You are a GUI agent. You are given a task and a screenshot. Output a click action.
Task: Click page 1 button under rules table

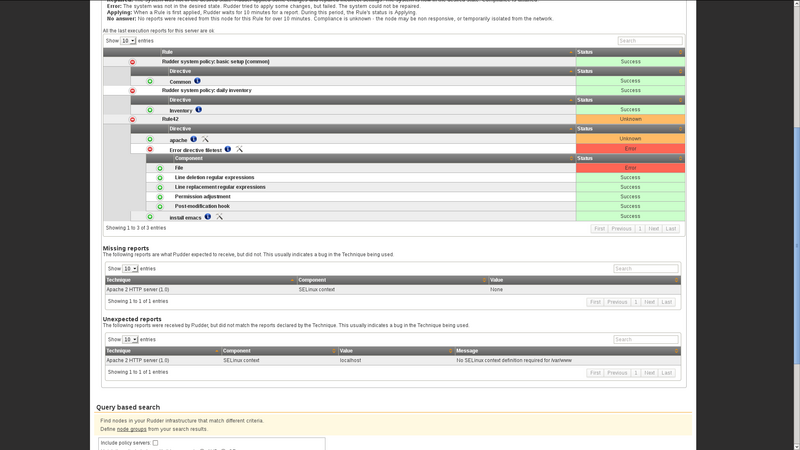pos(640,229)
